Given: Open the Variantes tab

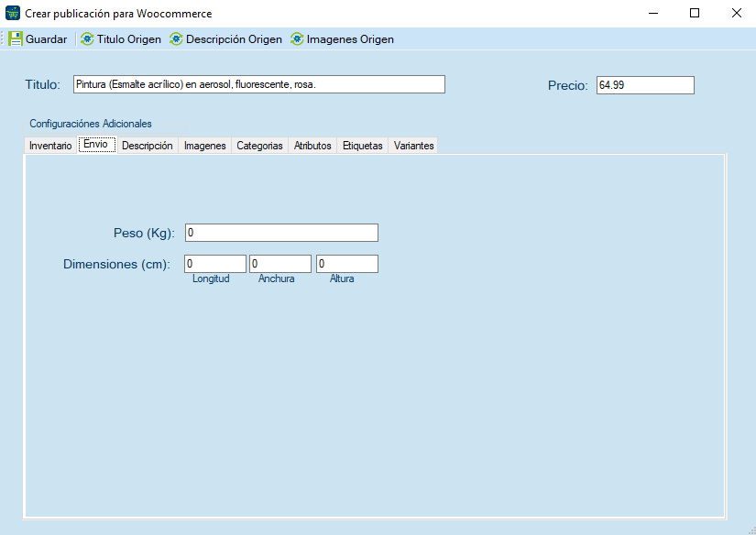Looking at the screenshot, I should [x=413, y=146].
